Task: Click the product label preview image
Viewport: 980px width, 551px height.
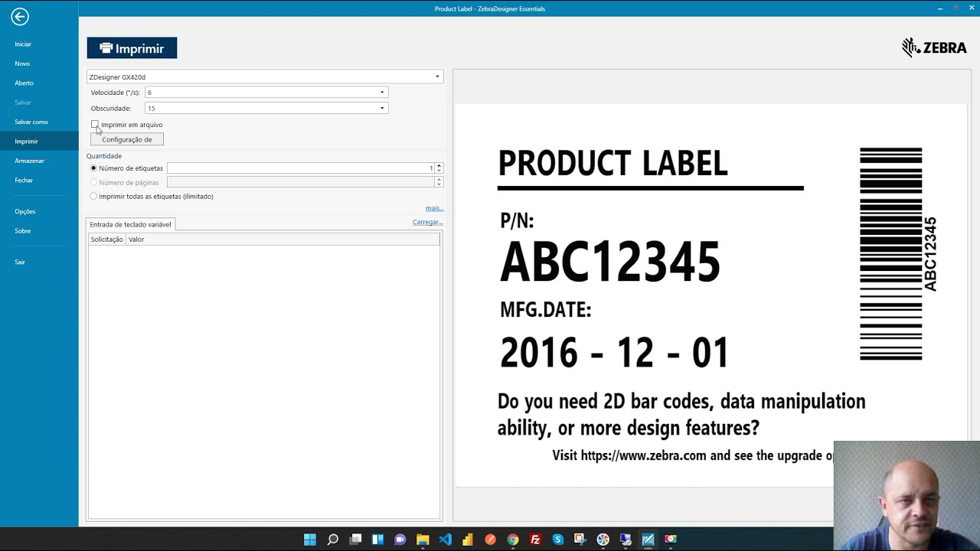Action: (x=710, y=295)
